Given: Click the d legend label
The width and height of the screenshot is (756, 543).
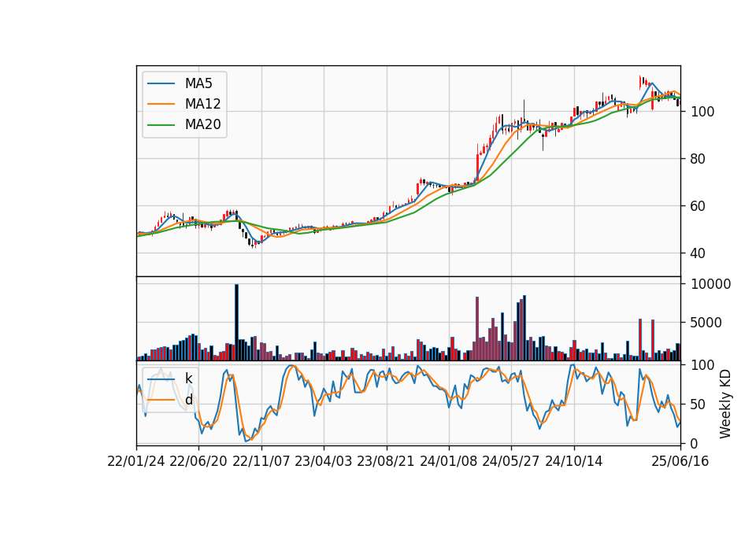Looking at the screenshot, I should click(188, 400).
